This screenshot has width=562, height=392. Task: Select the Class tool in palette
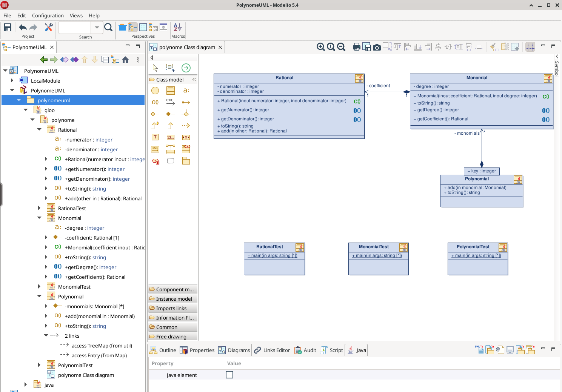(x=171, y=91)
